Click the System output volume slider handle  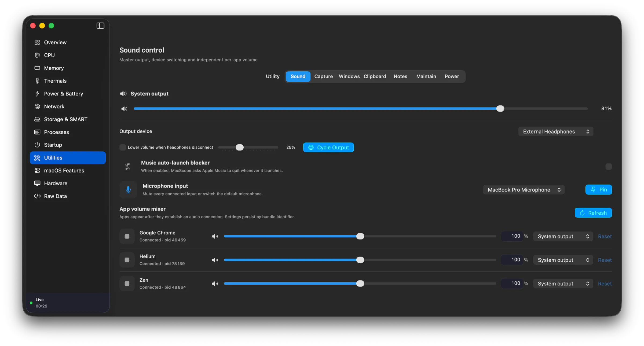pyautogui.click(x=500, y=109)
